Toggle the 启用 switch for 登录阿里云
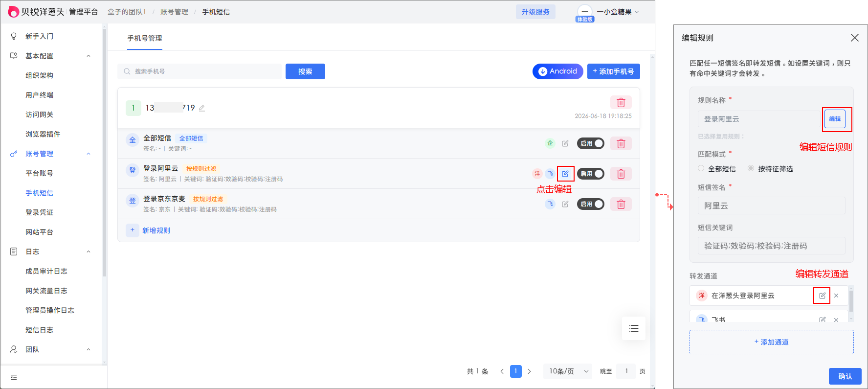This screenshot has width=868, height=389. [591, 174]
